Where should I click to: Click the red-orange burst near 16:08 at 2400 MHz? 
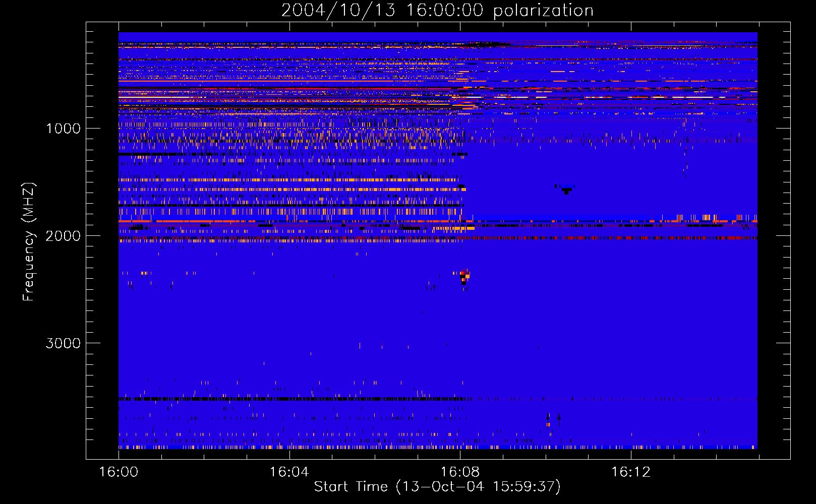click(464, 277)
